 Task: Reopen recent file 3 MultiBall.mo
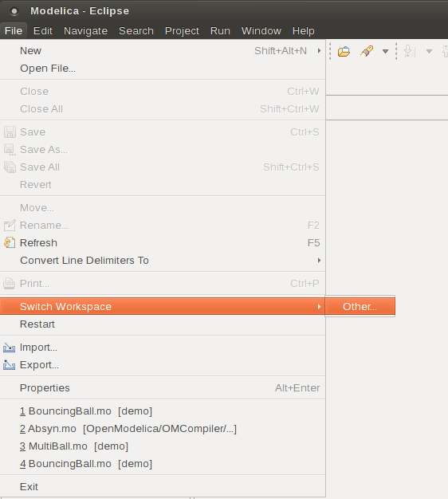[x=163, y=446]
